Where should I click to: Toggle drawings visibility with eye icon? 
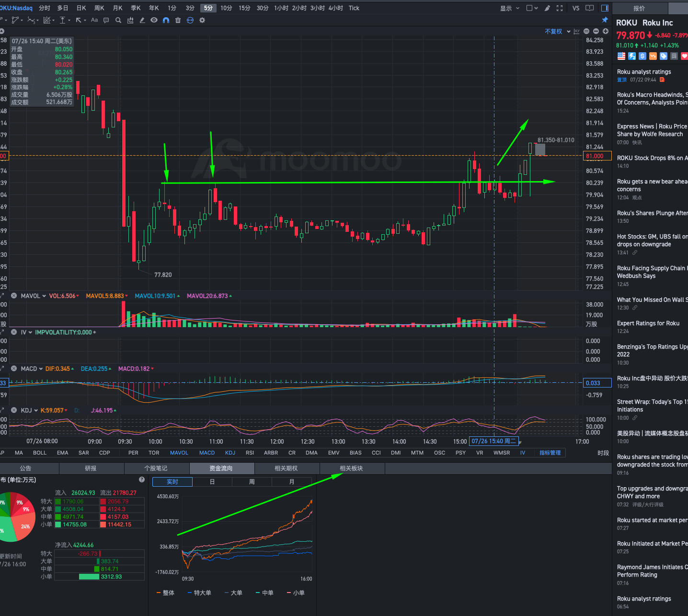(x=154, y=20)
